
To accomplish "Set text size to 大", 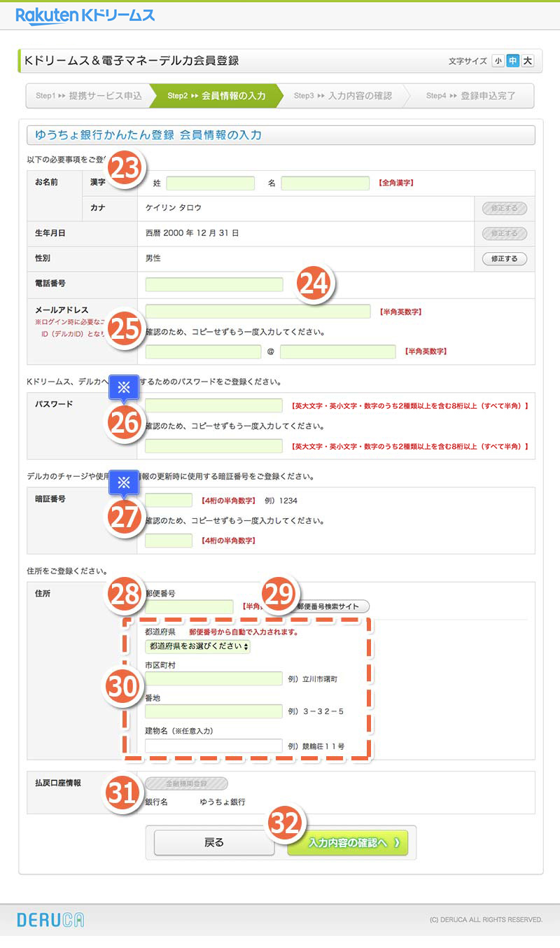I will coord(528,61).
